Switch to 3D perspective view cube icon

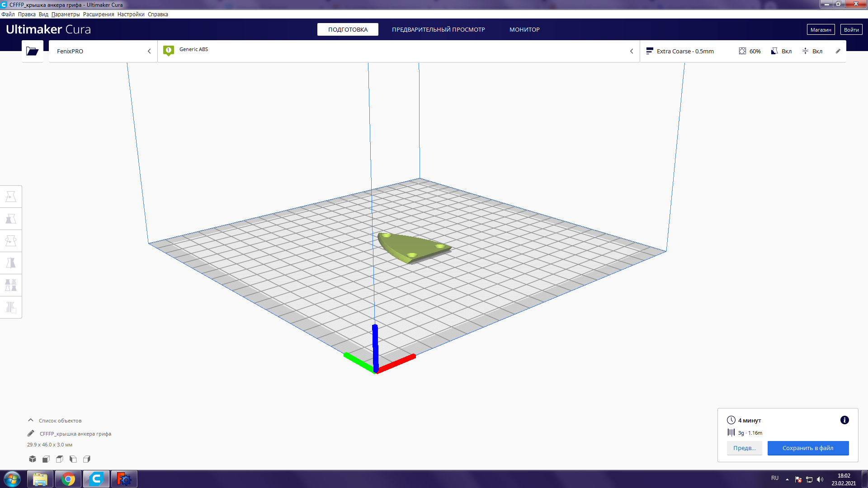tap(33, 459)
